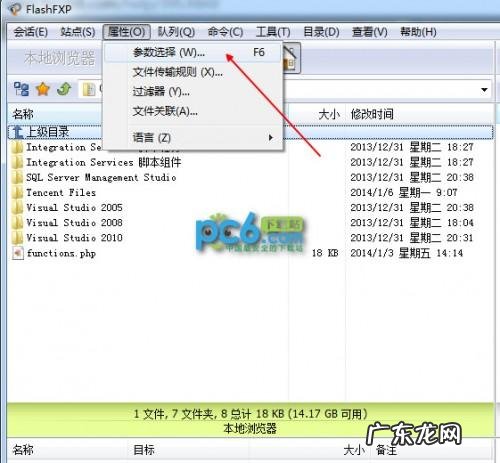Select the functions.php file
The width and height of the screenshot is (500, 463).
[61, 253]
